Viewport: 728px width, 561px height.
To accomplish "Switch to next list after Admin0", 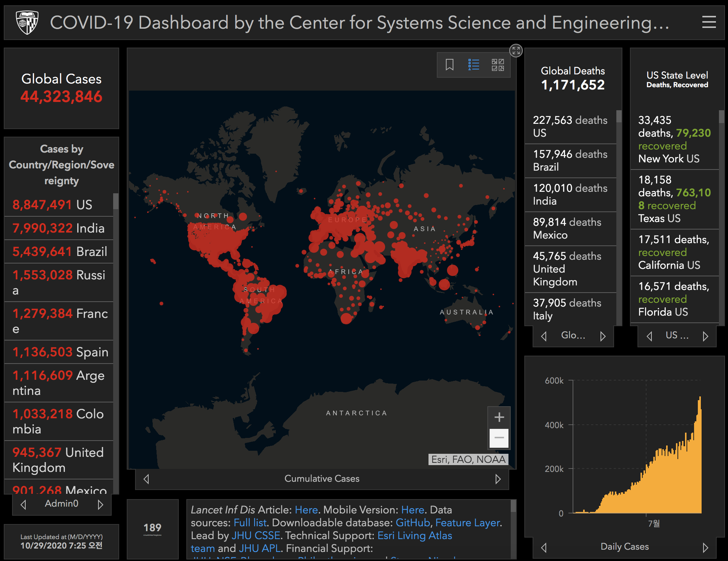I will click(x=100, y=504).
